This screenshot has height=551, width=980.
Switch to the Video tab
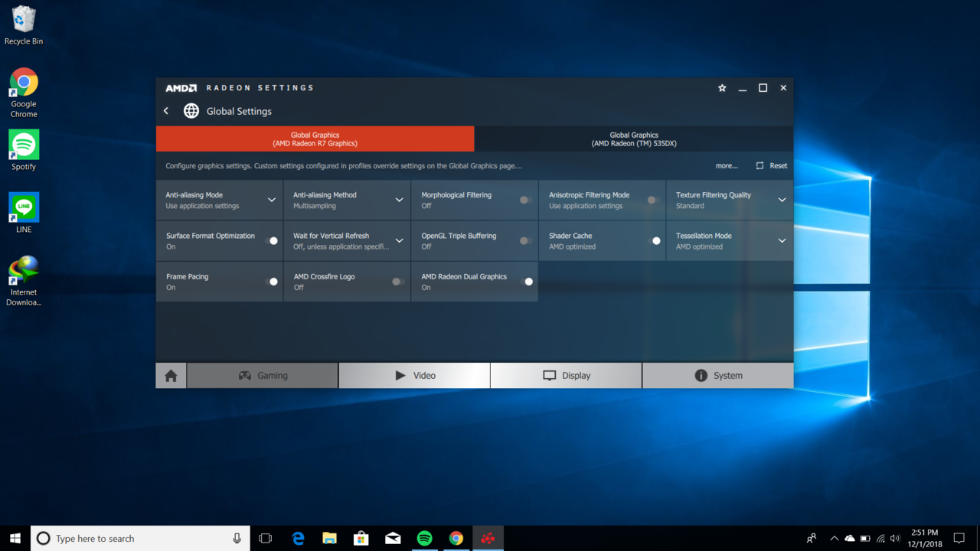tap(414, 376)
